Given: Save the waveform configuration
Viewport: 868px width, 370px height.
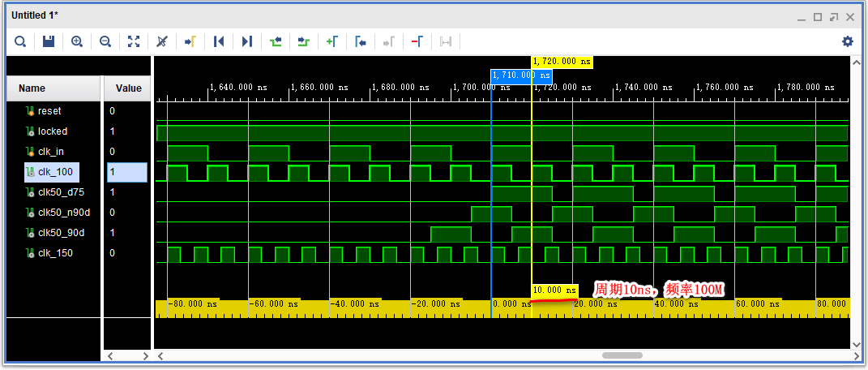Looking at the screenshot, I should click(49, 41).
